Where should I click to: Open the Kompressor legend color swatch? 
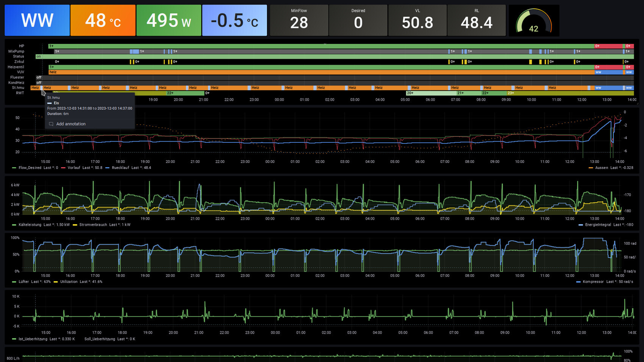click(x=578, y=282)
